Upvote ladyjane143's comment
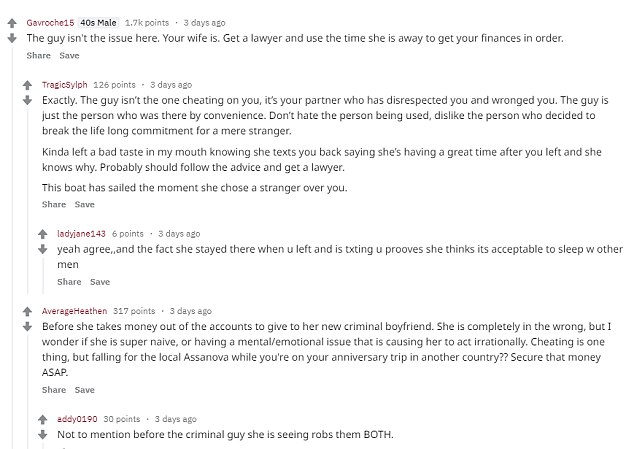 tap(43, 234)
